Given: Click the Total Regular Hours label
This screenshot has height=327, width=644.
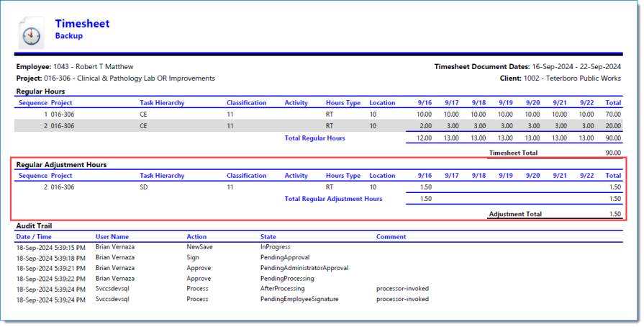Looking at the screenshot, I should pyautogui.click(x=314, y=138).
